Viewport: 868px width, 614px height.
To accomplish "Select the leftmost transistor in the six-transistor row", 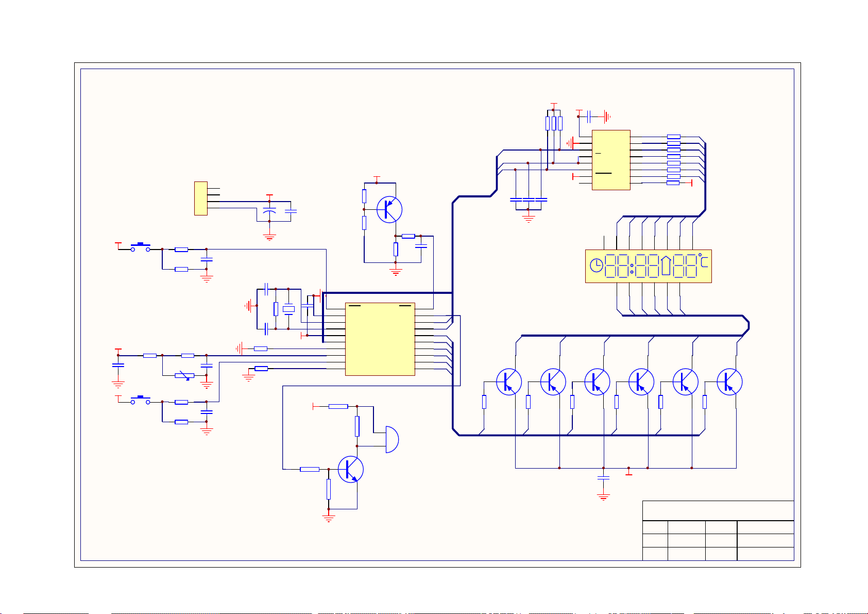I will coord(509,382).
